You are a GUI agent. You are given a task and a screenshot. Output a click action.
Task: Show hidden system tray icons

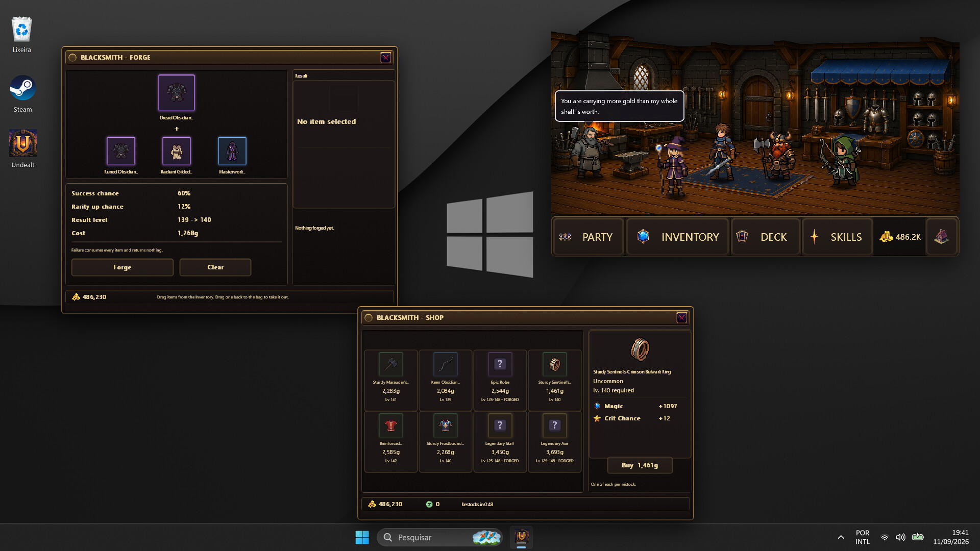coord(841,537)
